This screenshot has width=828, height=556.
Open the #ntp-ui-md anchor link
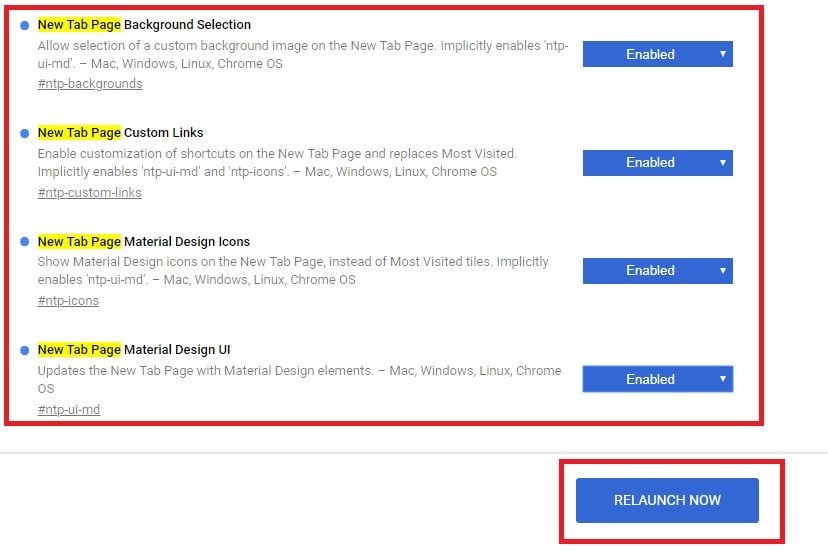pos(69,410)
